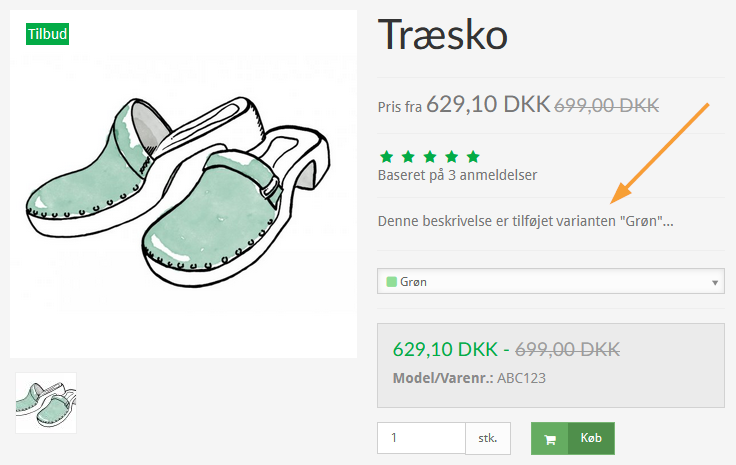Click the Køb buy button
This screenshot has width=736, height=465.
click(573, 438)
